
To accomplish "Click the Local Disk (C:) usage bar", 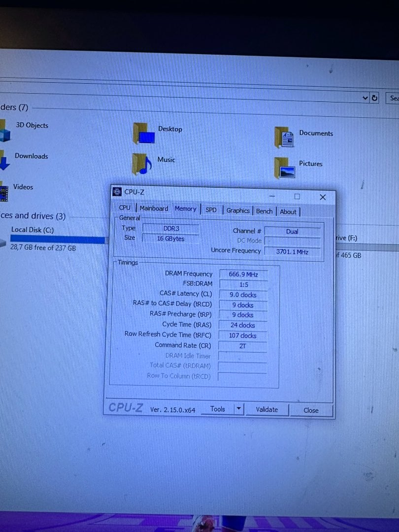I will 57,240.
